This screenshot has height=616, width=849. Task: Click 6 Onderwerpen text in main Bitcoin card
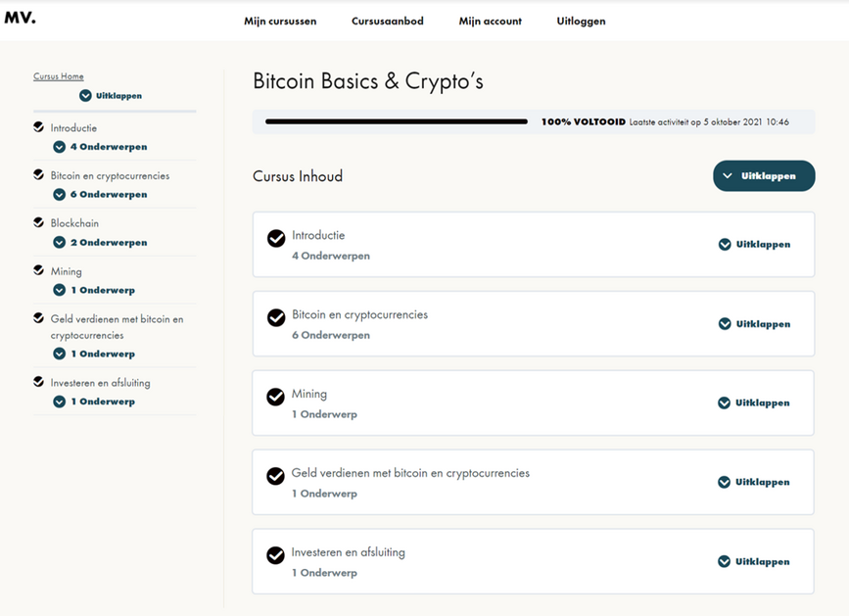[x=331, y=336]
